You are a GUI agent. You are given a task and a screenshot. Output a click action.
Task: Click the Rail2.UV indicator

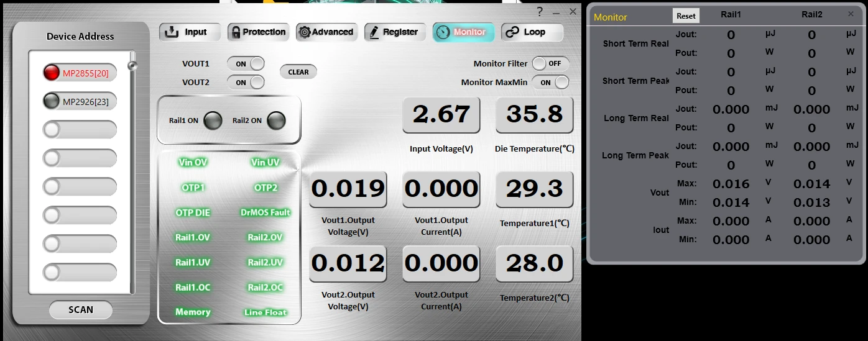click(265, 262)
